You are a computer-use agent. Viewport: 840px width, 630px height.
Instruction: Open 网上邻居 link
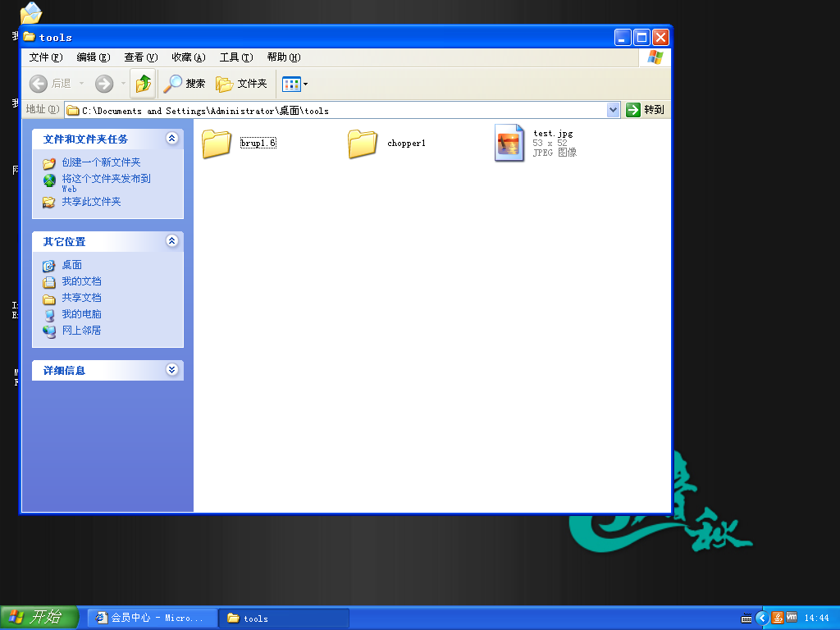(x=81, y=330)
